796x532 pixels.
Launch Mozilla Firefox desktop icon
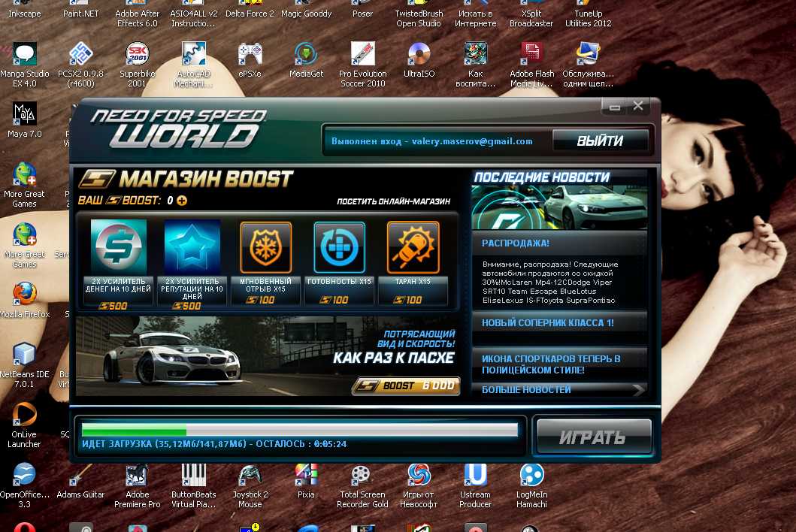click(x=24, y=301)
